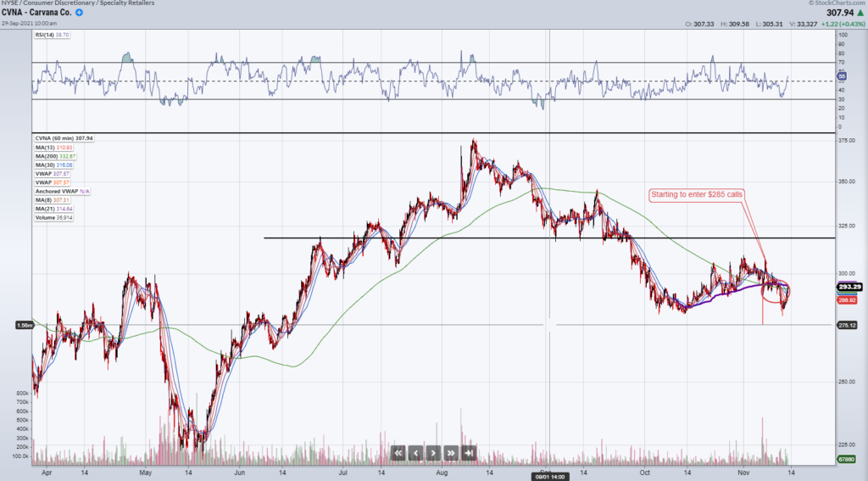This screenshot has height=481, width=868.
Task: Select the 'Starting to enter $285 calls' annotation
Action: tap(697, 194)
